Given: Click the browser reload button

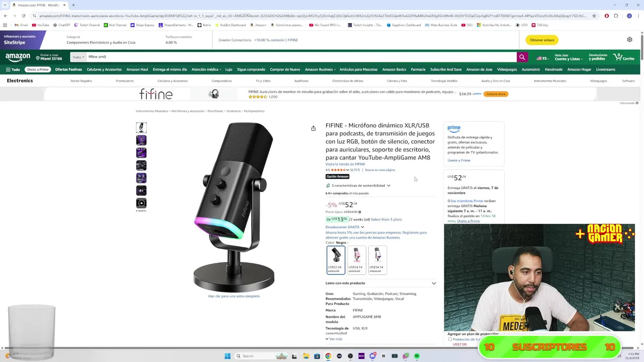Looking at the screenshot, I should (x=23, y=16).
